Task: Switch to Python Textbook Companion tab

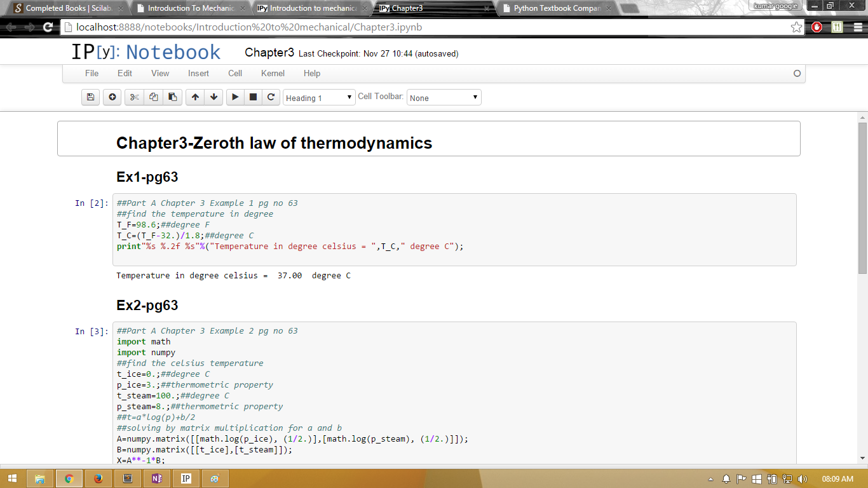Action: [556, 8]
